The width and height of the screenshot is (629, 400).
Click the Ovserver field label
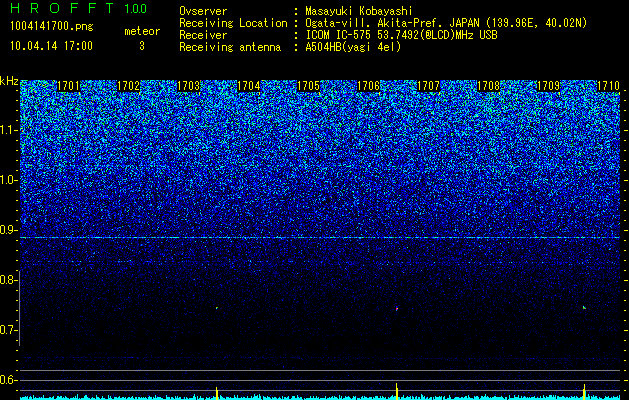pyautogui.click(x=203, y=11)
